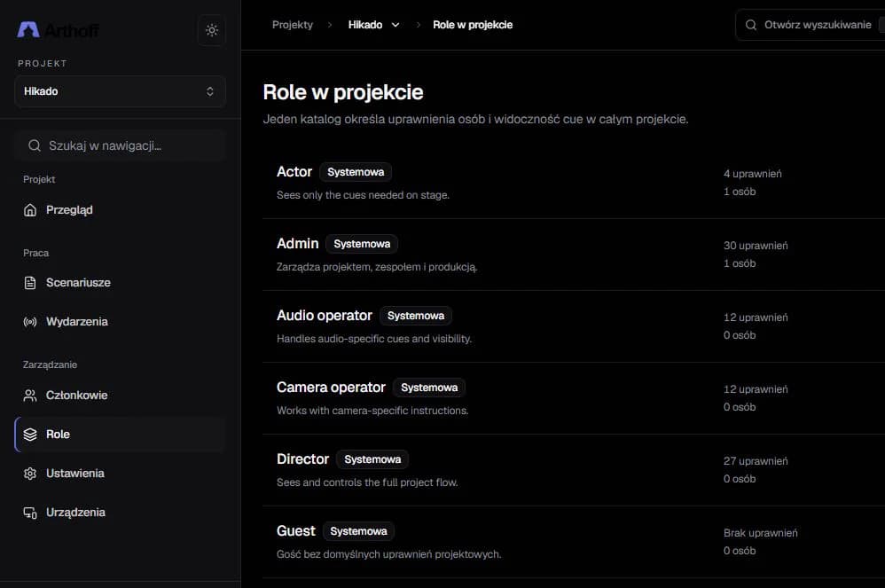This screenshot has height=588, width=885.
Task: Expand the Hikado breadcrumb chevron
Action: (396, 25)
